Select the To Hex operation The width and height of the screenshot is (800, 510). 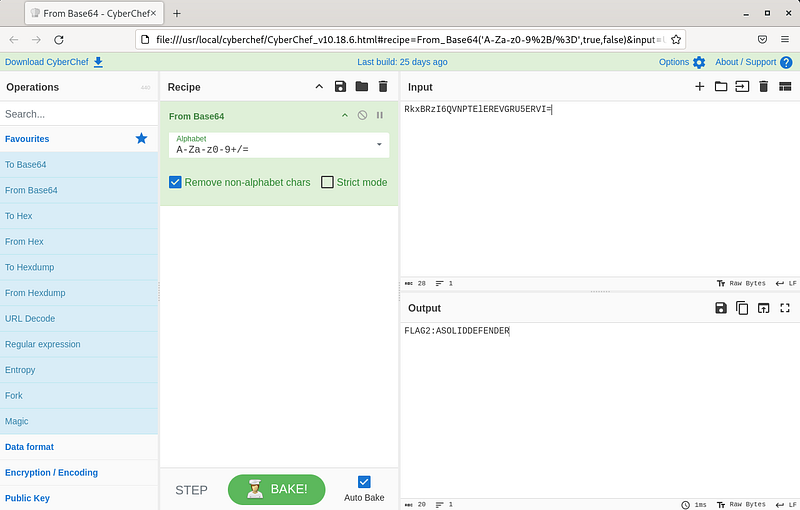point(79,216)
